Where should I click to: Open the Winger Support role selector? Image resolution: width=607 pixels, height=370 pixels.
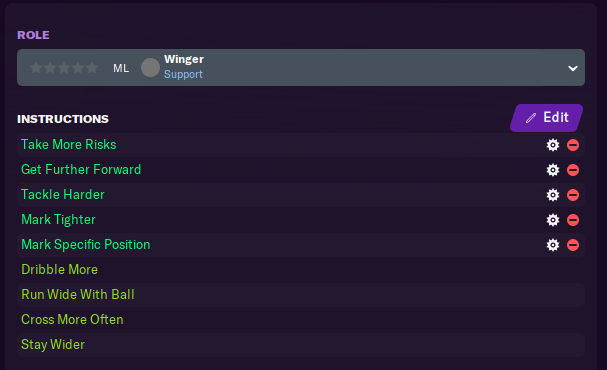301,67
